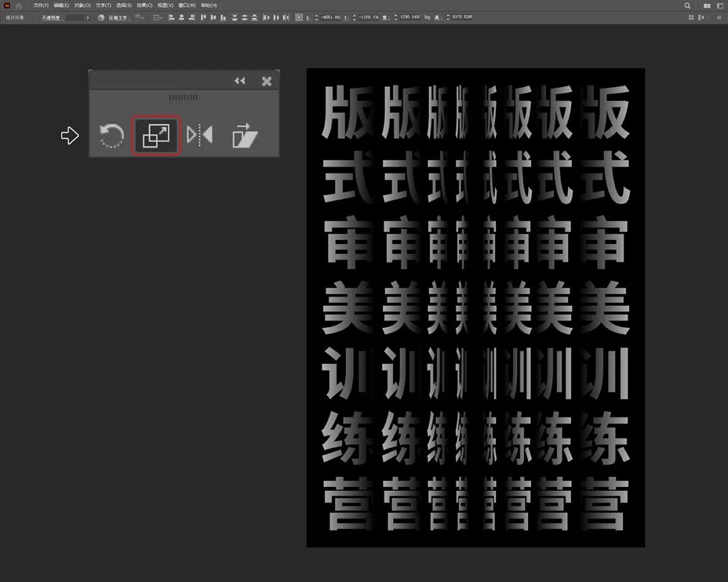
Task: Open the 窗口(W) menu
Action: (x=187, y=5)
